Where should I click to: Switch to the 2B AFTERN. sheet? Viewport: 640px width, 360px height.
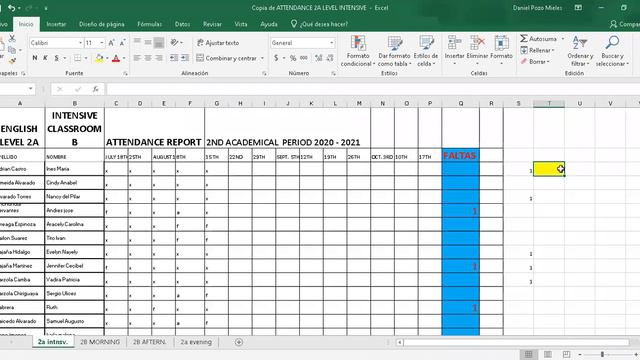point(149,342)
